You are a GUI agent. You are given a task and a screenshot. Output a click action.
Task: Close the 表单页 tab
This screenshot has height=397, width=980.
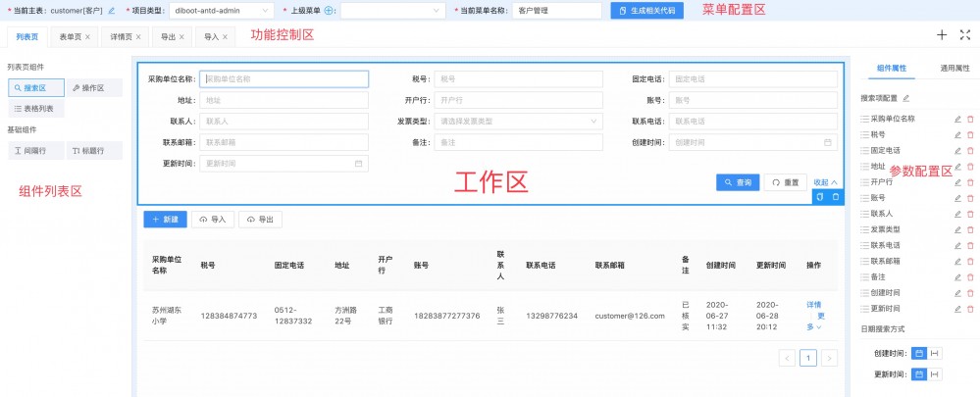(x=87, y=37)
